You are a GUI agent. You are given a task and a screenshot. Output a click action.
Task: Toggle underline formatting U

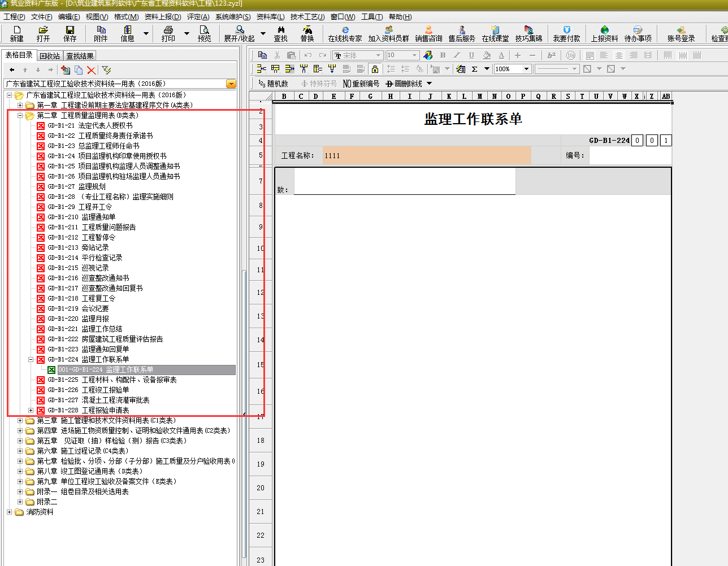pos(471,55)
